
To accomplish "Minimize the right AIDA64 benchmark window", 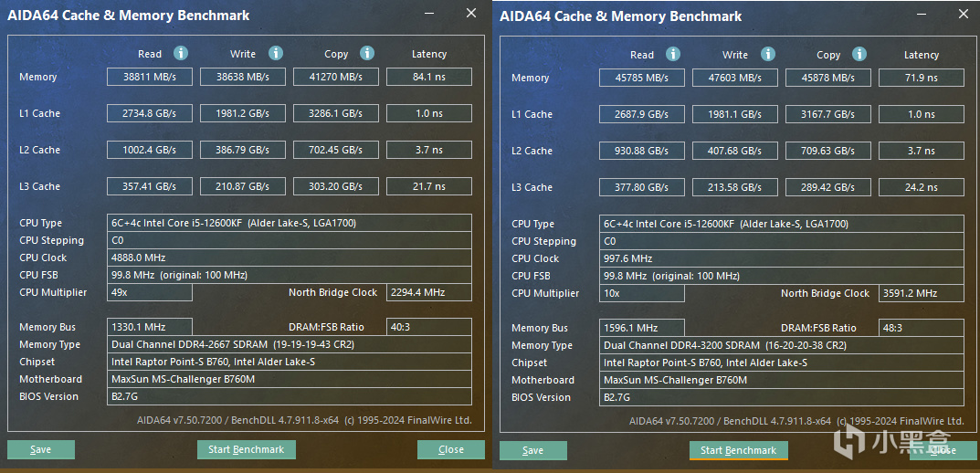I will (x=922, y=13).
